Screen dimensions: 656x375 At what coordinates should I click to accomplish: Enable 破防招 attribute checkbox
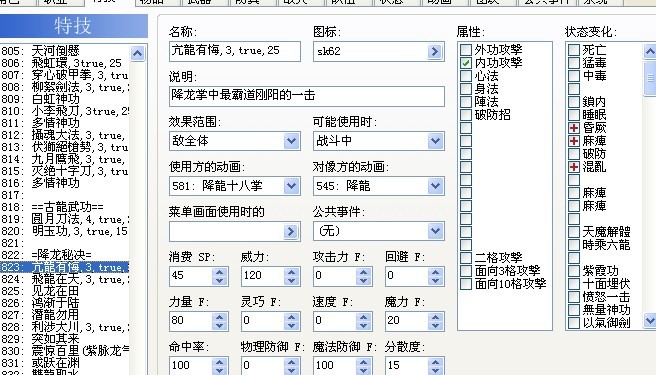pos(466,115)
